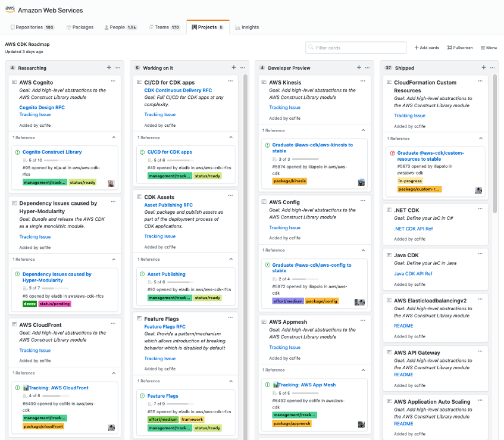The height and width of the screenshot is (440, 504).
Task: Open the hamburger Menu button
Action: tap(489, 48)
